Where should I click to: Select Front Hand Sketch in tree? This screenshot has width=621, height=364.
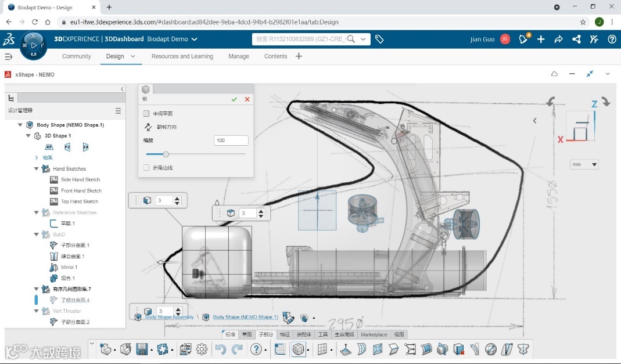(x=81, y=190)
